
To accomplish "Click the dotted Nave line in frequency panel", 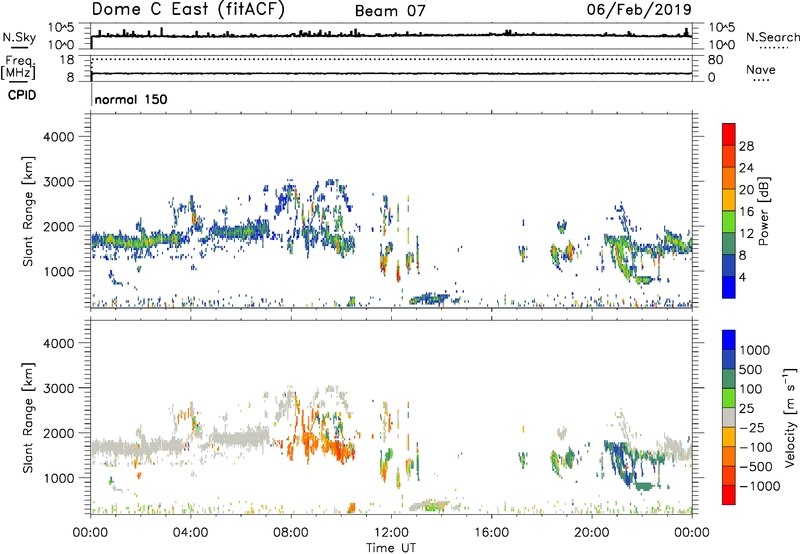I will click(391, 59).
